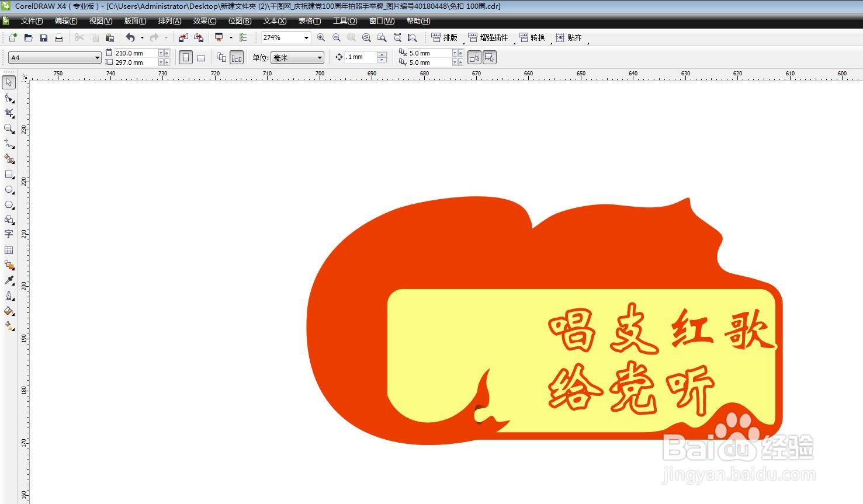Select the Text tool (字)
Viewport: 863px width, 504px height.
(9, 234)
